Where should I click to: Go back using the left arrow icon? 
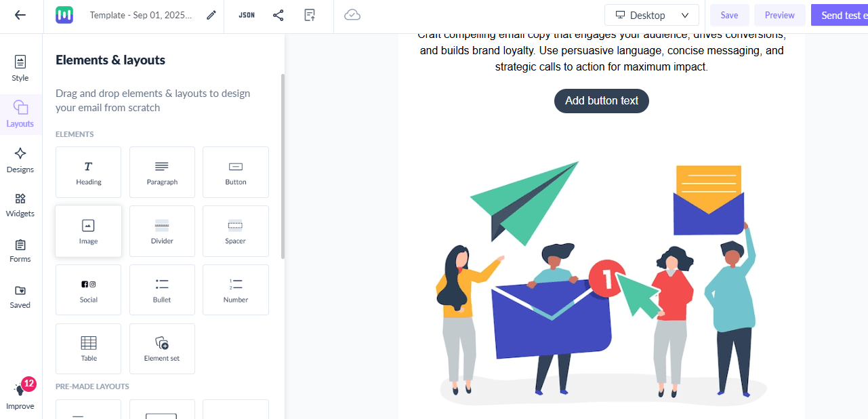(20, 15)
